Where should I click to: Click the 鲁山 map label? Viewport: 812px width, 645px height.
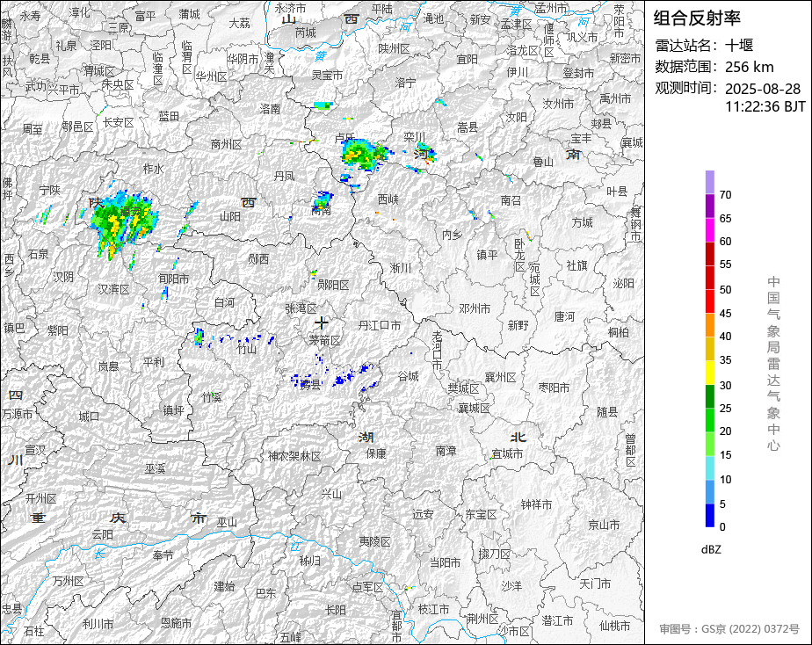point(543,162)
